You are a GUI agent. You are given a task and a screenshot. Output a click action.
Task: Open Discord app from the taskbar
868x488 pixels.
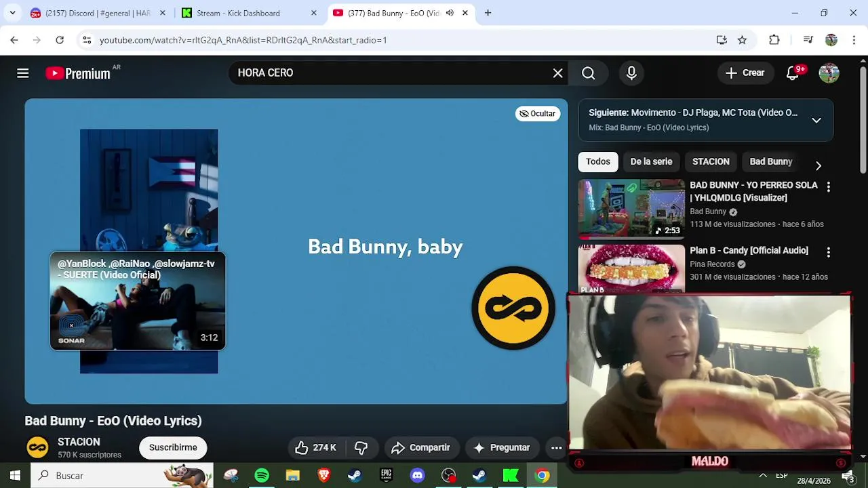click(x=417, y=476)
